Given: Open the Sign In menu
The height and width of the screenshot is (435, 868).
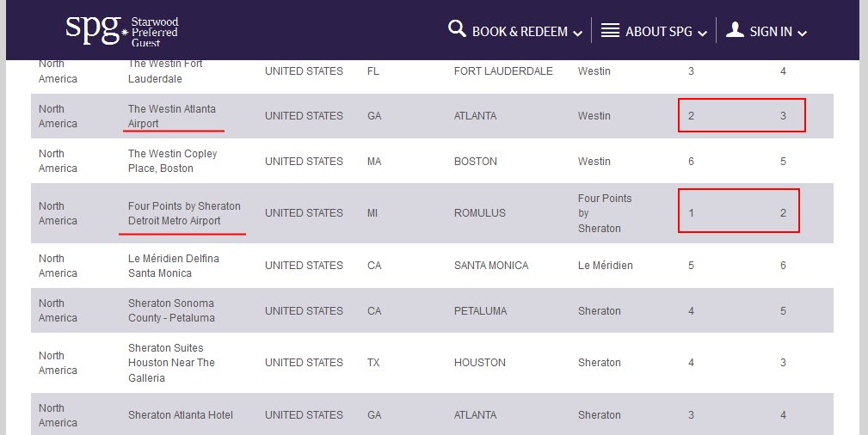Looking at the screenshot, I should point(771,31).
